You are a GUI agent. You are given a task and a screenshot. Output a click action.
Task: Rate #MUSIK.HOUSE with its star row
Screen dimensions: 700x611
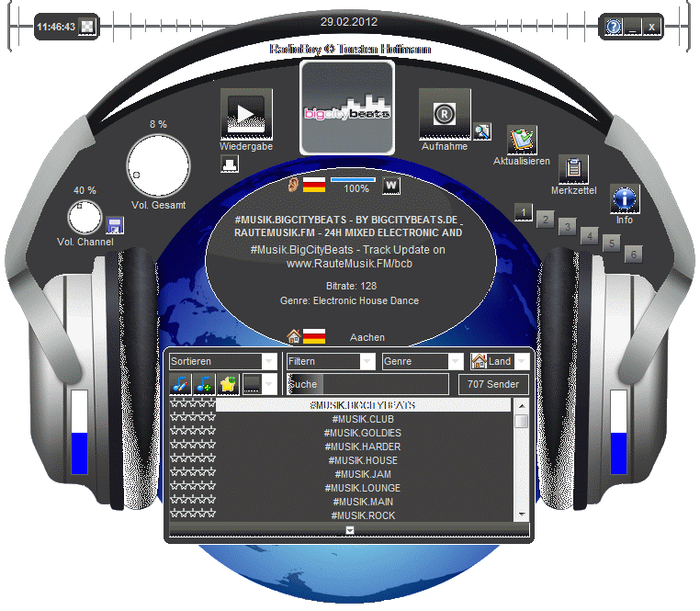[193, 458]
